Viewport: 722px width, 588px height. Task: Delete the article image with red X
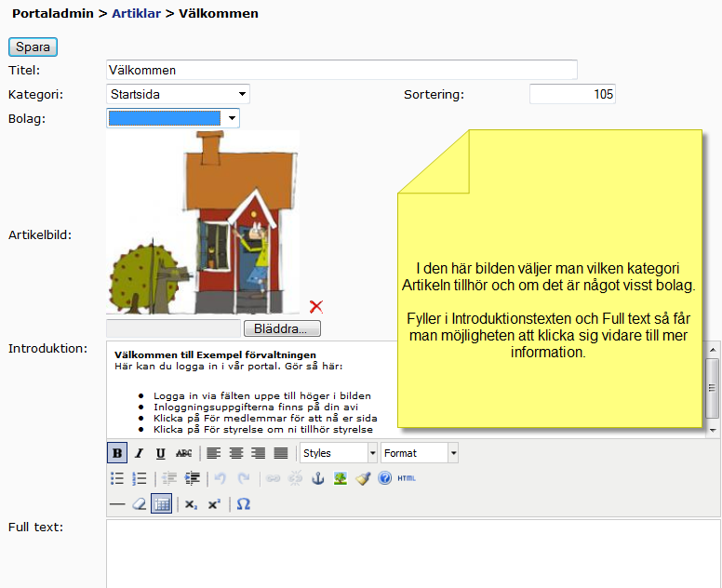pos(316,306)
